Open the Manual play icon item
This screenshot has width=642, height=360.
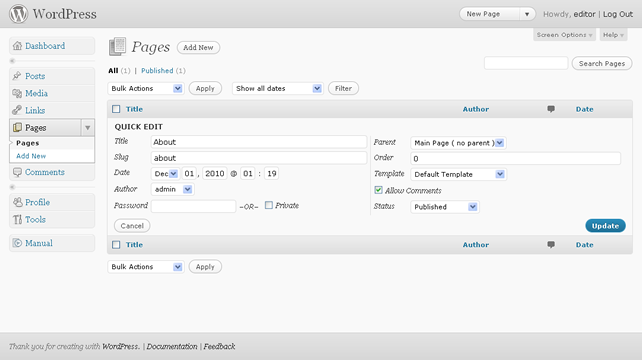coord(17,243)
